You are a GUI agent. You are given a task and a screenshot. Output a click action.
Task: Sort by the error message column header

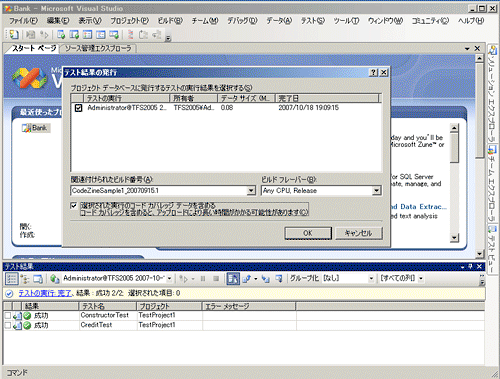(x=249, y=306)
